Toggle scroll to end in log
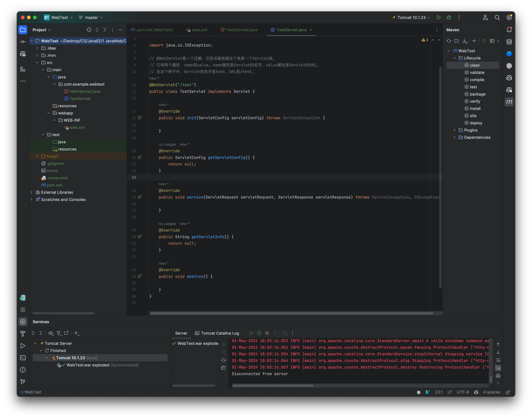The image size is (532, 419). [x=498, y=368]
